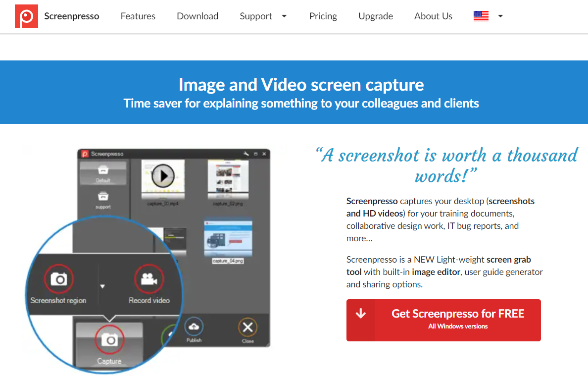Open the About Us link
588x380 pixels.
(x=433, y=16)
